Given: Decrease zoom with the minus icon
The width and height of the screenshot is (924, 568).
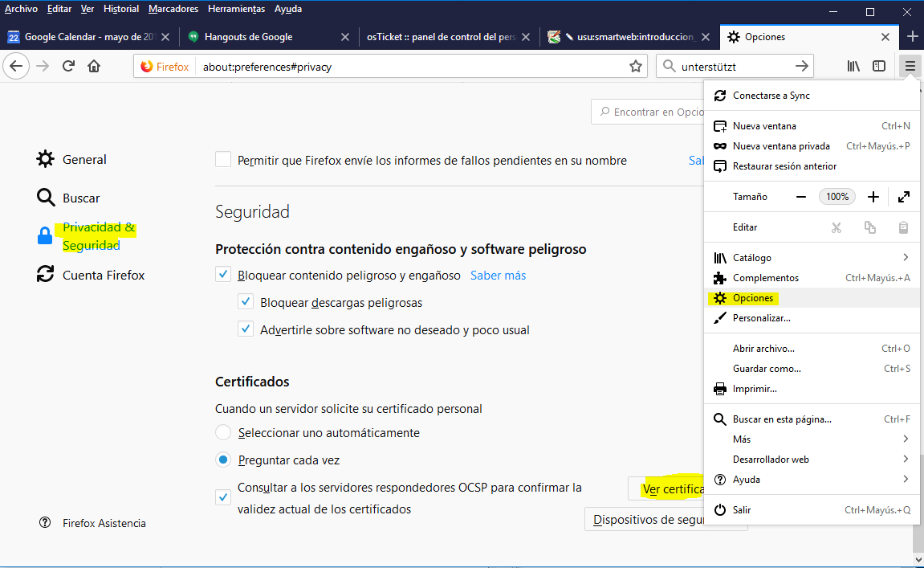Looking at the screenshot, I should click(x=800, y=197).
